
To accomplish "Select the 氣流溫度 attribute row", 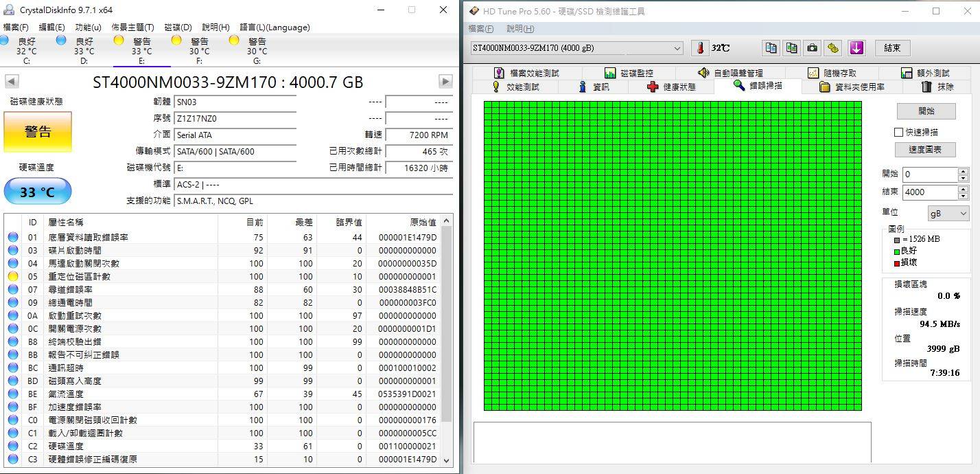I will (x=222, y=394).
